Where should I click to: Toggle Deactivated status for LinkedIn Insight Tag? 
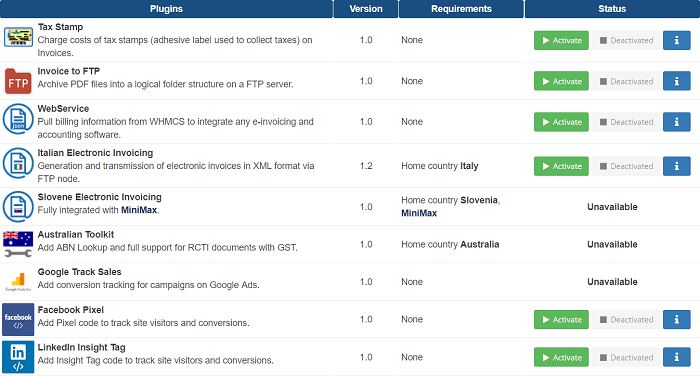click(x=626, y=357)
